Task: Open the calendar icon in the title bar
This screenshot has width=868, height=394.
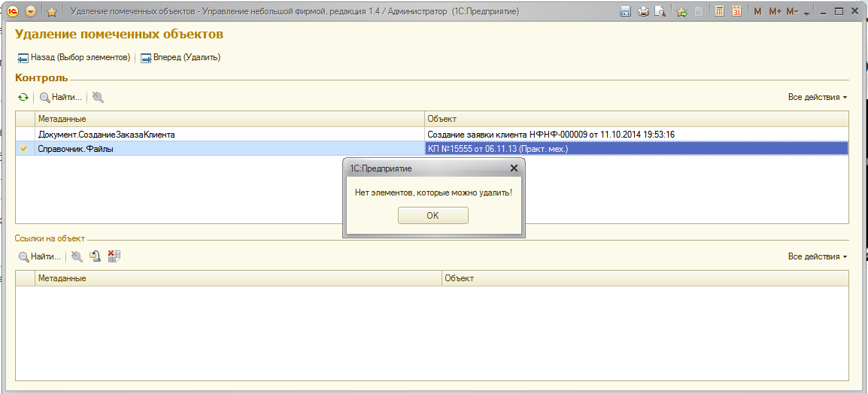Action: (x=736, y=12)
